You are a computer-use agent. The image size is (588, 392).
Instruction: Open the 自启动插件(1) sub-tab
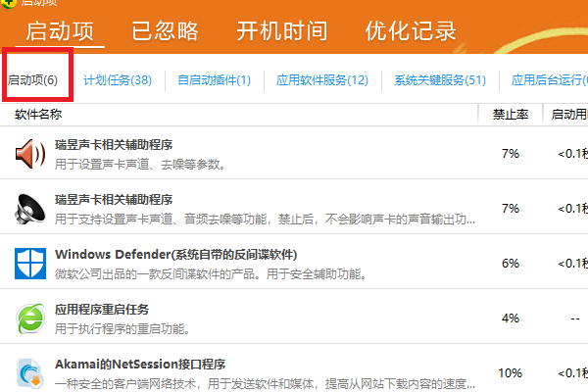pos(214,80)
